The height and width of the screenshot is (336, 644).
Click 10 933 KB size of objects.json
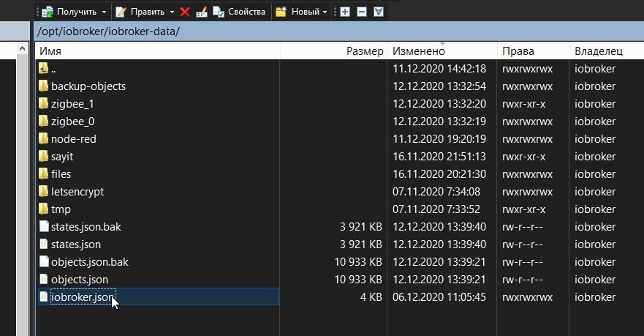point(358,280)
